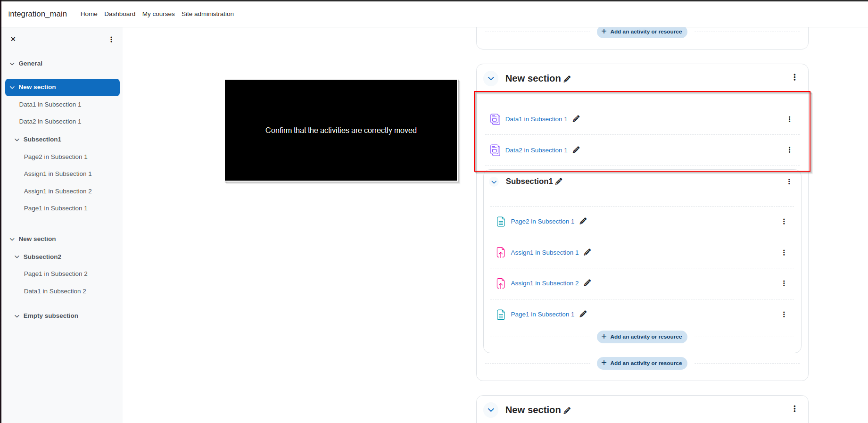Screen dimensions: 868x423
Task: Open Data1 in Subsection 1 activity link
Action: (536, 119)
